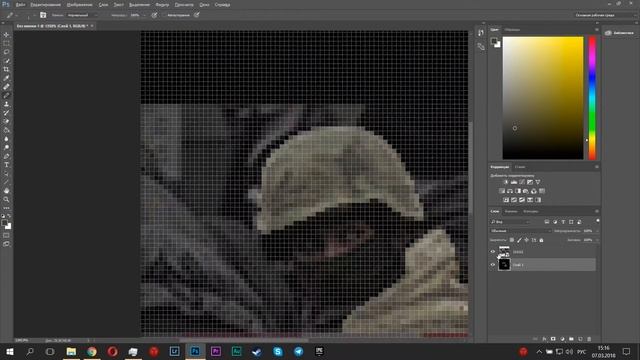The width and height of the screenshot is (640, 360).
Task: Open the layer Opacity dropdown arrow
Action: 597,231
